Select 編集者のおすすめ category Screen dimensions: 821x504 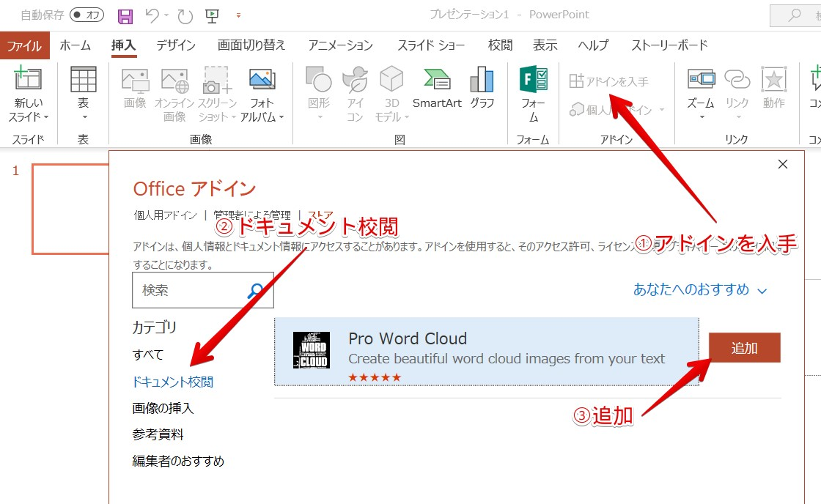pyautogui.click(x=178, y=461)
